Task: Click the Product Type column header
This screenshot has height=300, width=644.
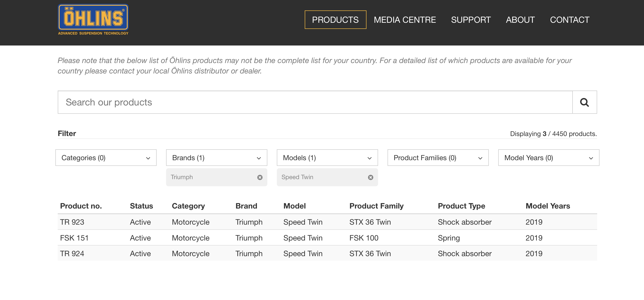Action: [x=462, y=206]
